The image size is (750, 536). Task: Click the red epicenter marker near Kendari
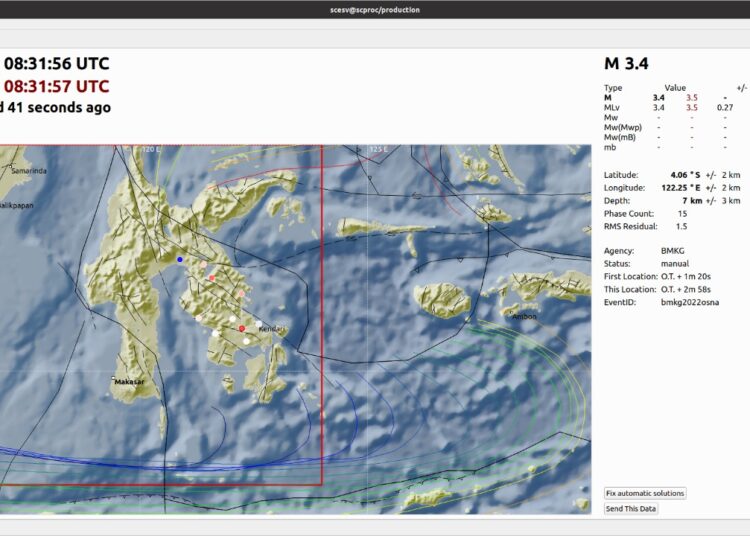click(x=242, y=328)
